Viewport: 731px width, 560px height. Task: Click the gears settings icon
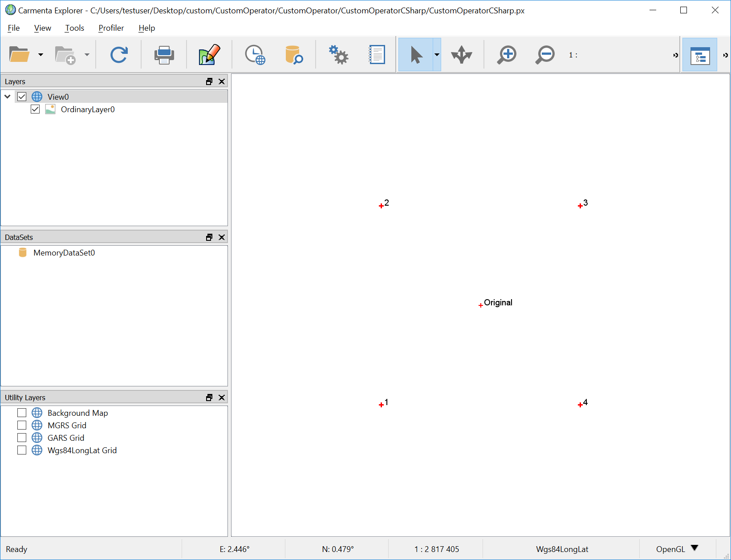(338, 55)
